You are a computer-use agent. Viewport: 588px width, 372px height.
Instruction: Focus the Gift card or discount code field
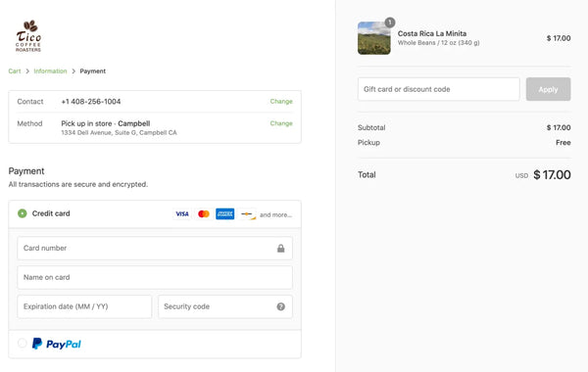(439, 89)
